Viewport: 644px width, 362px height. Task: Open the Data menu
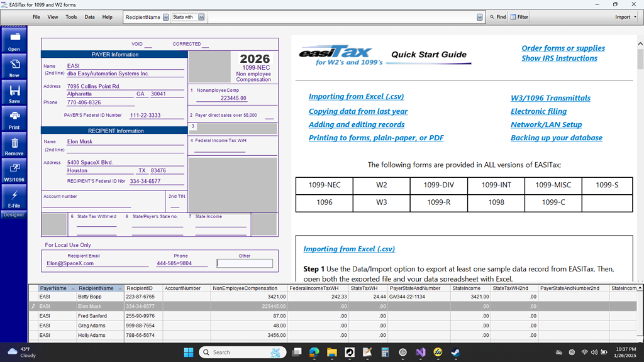[x=89, y=17]
